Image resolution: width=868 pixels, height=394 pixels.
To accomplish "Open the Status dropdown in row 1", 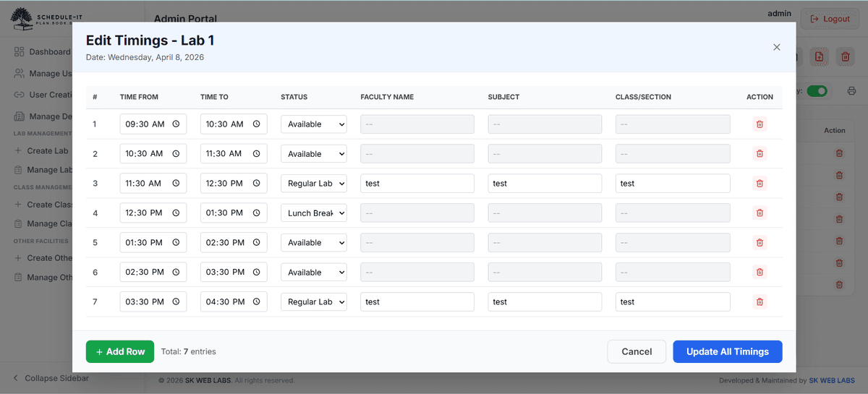I will pyautogui.click(x=314, y=124).
